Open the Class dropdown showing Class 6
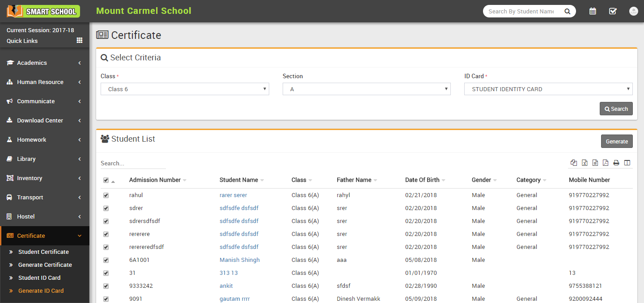Viewport: 644px width, 303px height. click(x=185, y=89)
